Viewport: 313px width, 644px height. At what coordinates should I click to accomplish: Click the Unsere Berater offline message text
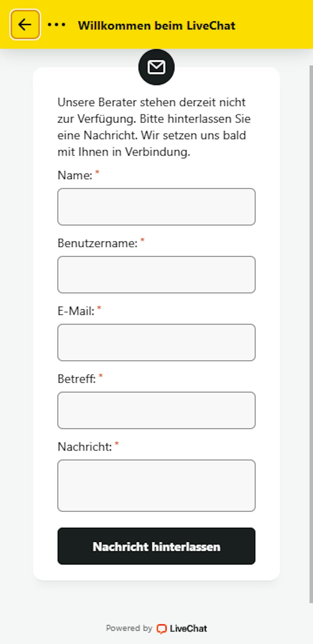point(154,127)
